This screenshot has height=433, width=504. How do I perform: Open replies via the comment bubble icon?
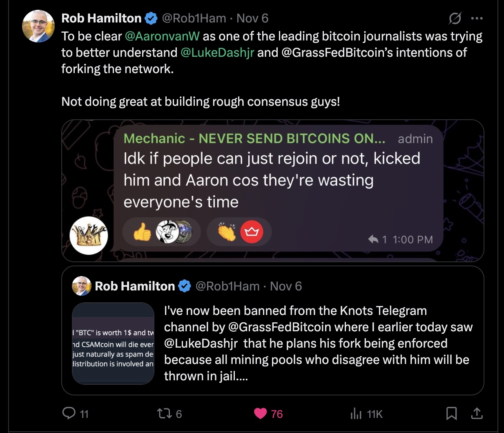coord(69,414)
